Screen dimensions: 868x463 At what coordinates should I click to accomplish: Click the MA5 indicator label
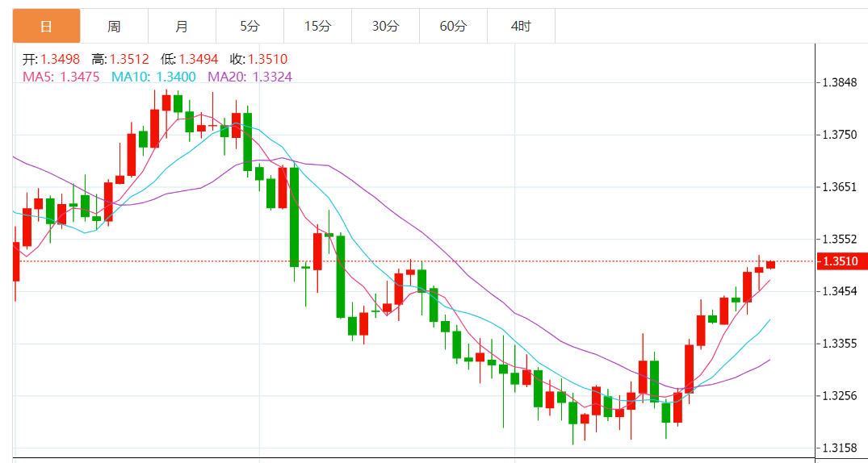pos(61,77)
